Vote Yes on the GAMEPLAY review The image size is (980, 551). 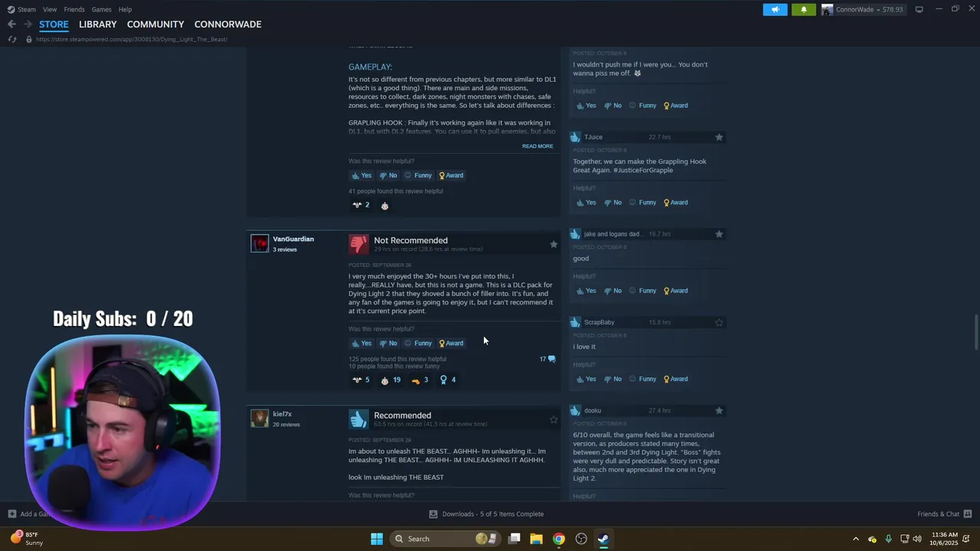[x=361, y=175]
